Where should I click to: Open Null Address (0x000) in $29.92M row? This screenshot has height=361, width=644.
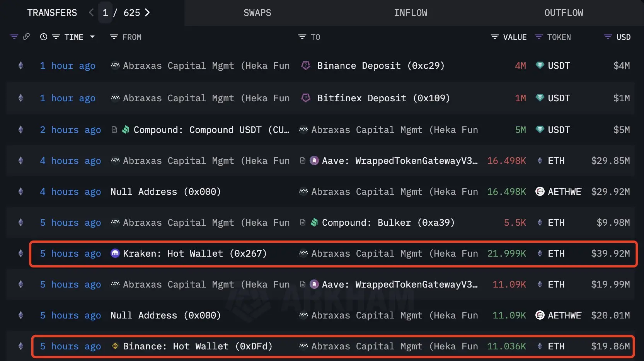tap(165, 192)
